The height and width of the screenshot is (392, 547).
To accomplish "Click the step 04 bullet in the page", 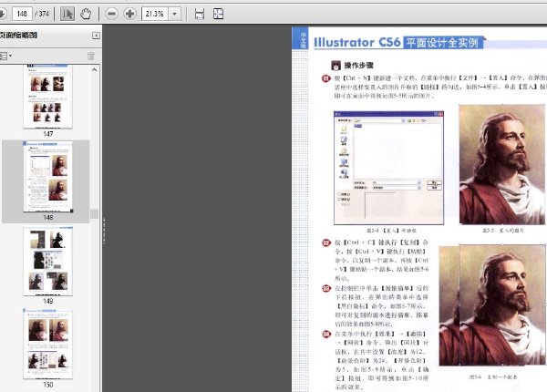I will 326,334.
